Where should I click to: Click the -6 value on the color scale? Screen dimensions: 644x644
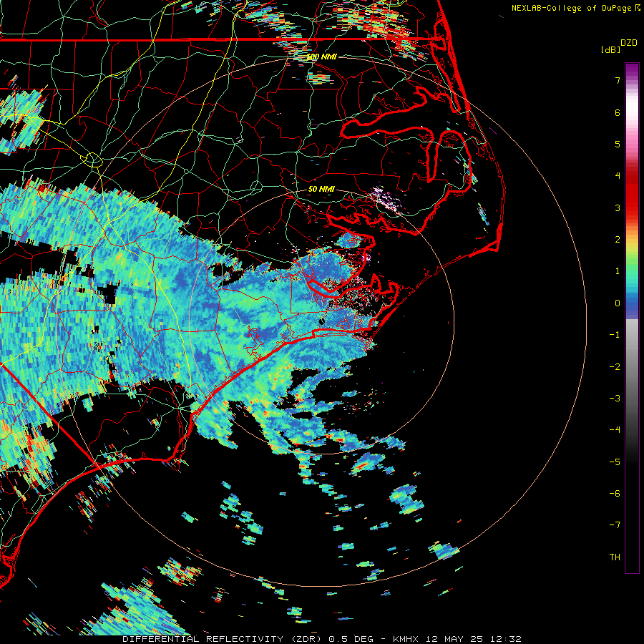coord(615,494)
